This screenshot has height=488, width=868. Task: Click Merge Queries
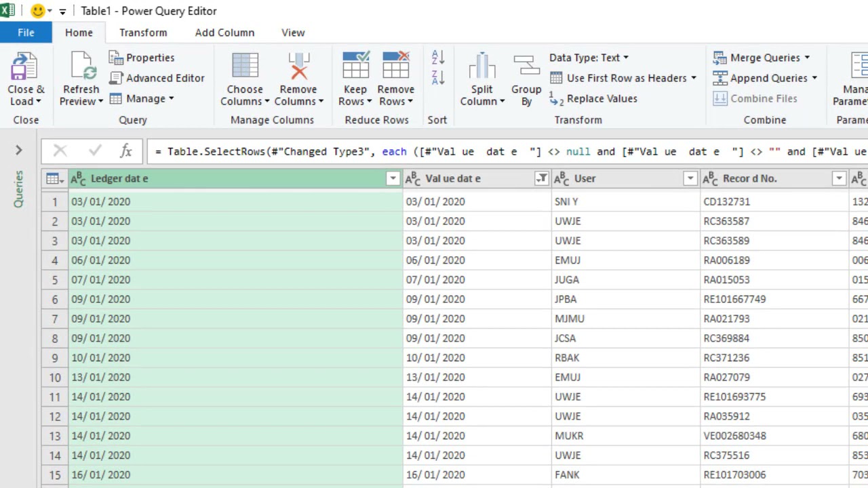coord(765,58)
